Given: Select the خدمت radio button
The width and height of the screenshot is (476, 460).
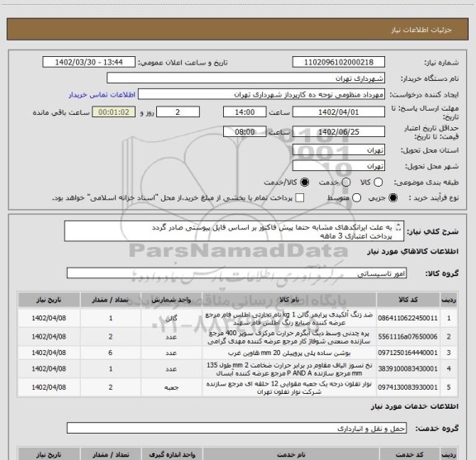Looking at the screenshot, I should [x=346, y=183].
